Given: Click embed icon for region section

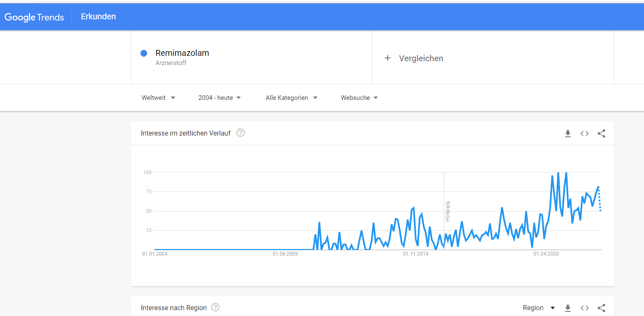Looking at the screenshot, I should click(x=584, y=308).
